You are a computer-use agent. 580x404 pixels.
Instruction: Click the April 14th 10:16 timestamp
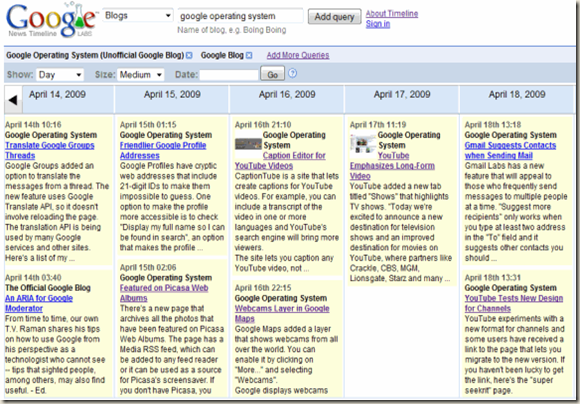[x=33, y=125]
